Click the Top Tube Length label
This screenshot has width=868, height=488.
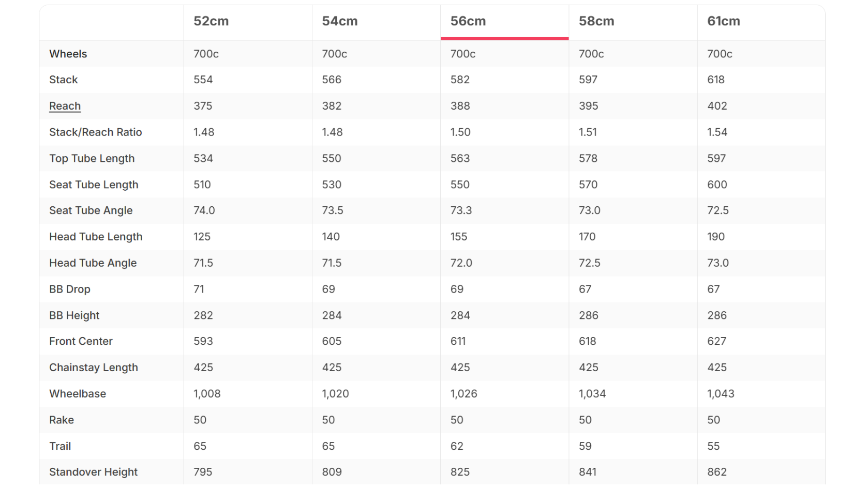click(x=92, y=159)
